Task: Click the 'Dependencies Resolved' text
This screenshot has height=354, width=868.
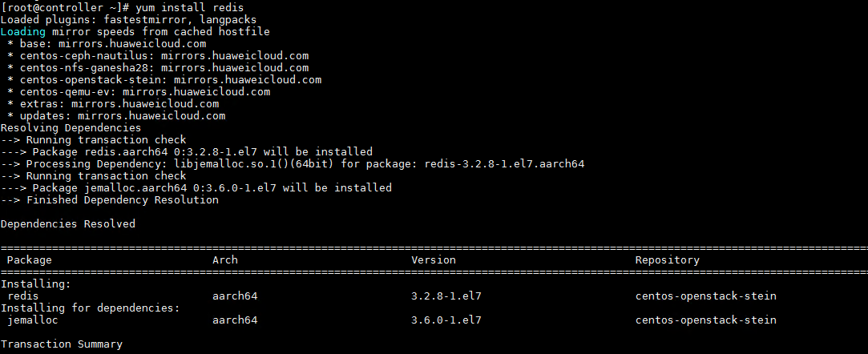Action: (68, 224)
